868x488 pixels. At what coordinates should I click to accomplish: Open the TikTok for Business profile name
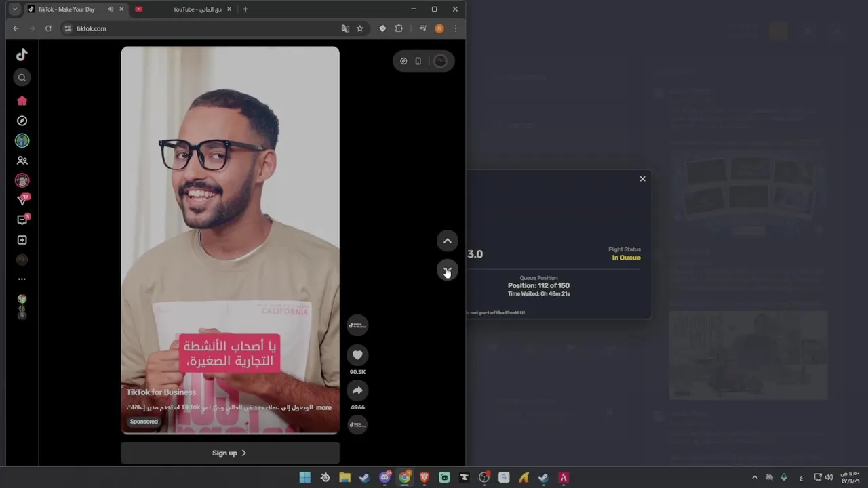pos(161,392)
